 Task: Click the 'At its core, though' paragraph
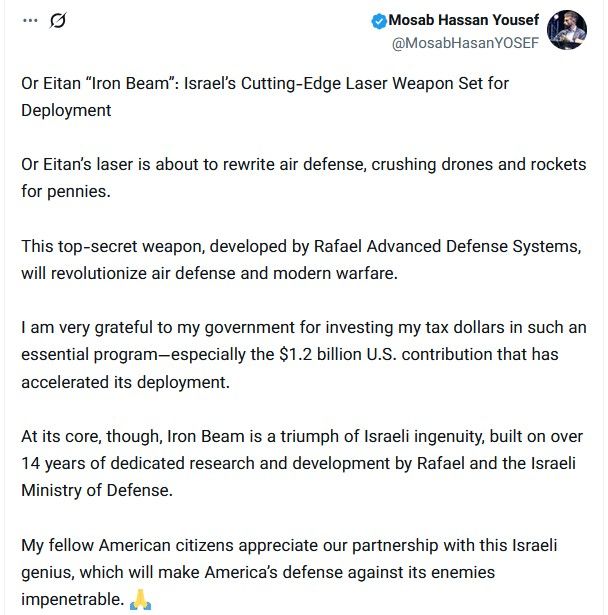click(x=301, y=463)
